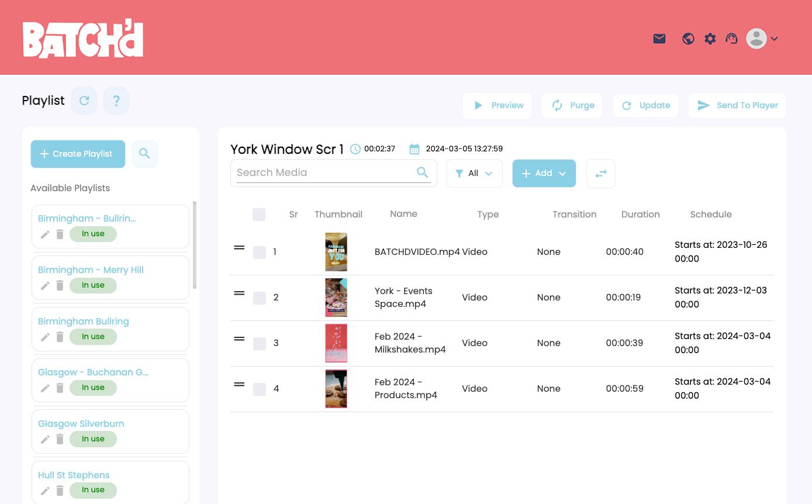This screenshot has width=812, height=504.
Task: Click the search magnifier beside Create Playlist
Action: [x=144, y=154]
